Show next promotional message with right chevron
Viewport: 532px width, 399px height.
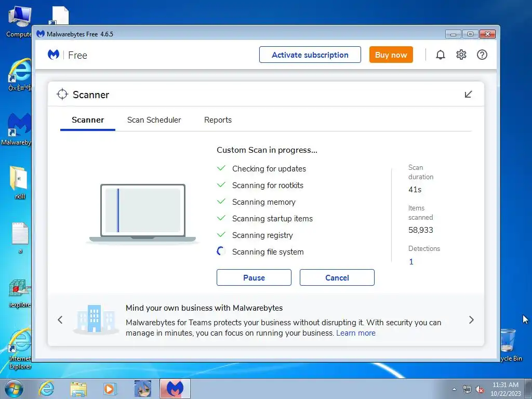[x=471, y=320]
